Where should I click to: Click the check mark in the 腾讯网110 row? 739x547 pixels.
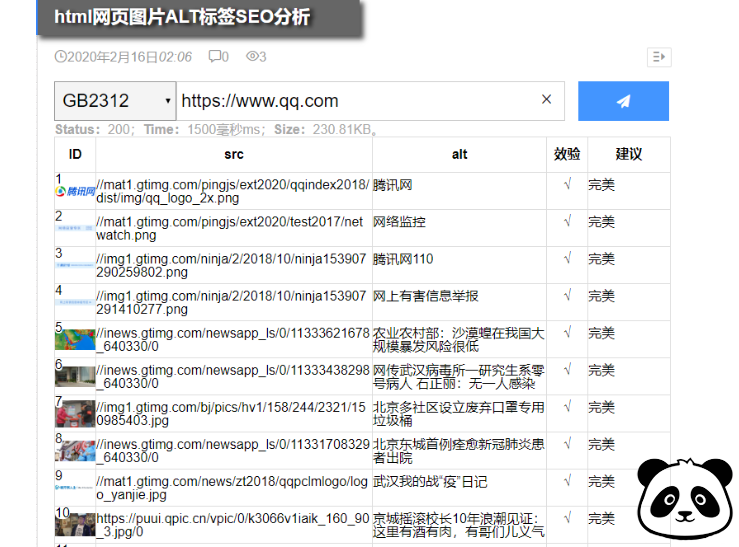point(567,258)
